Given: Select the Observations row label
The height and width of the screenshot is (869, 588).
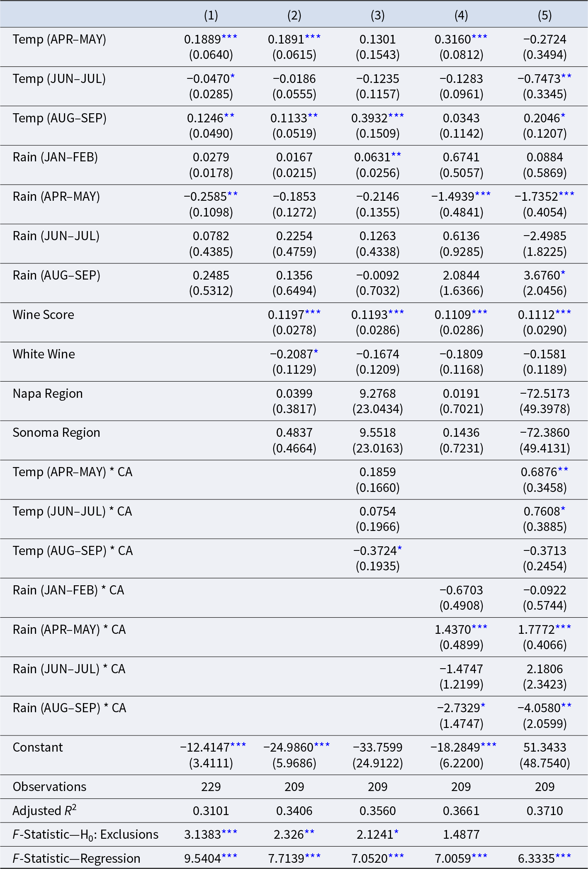Looking at the screenshot, I should [49, 787].
